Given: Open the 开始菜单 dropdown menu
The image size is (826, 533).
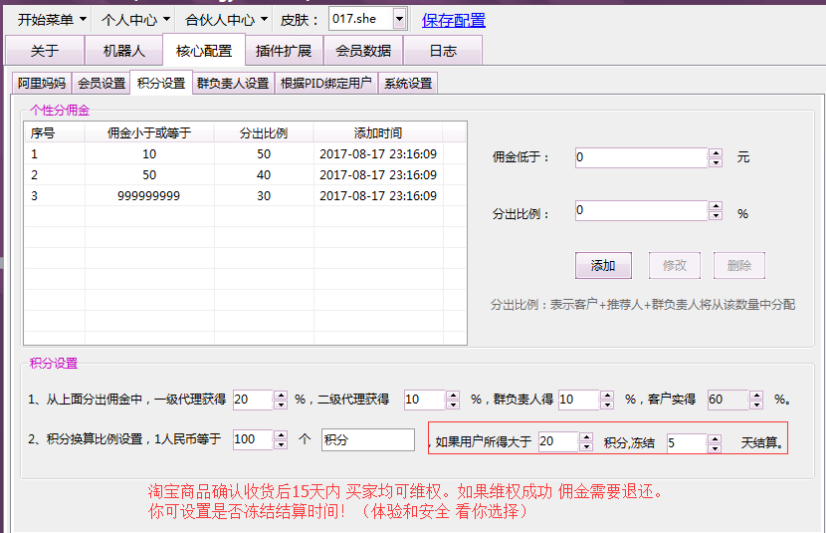Looking at the screenshot, I should 52,19.
